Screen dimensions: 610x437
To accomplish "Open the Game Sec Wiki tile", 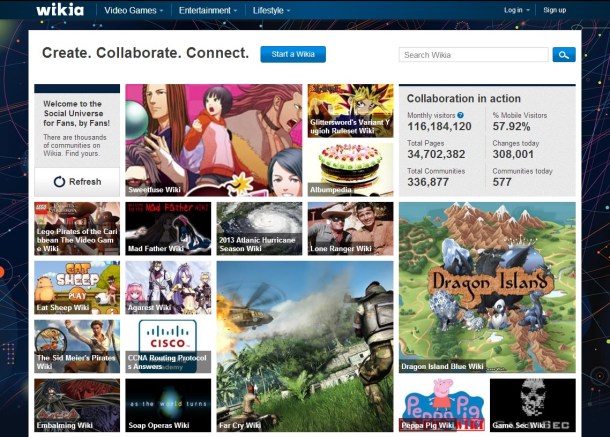I will pyautogui.click(x=533, y=405).
